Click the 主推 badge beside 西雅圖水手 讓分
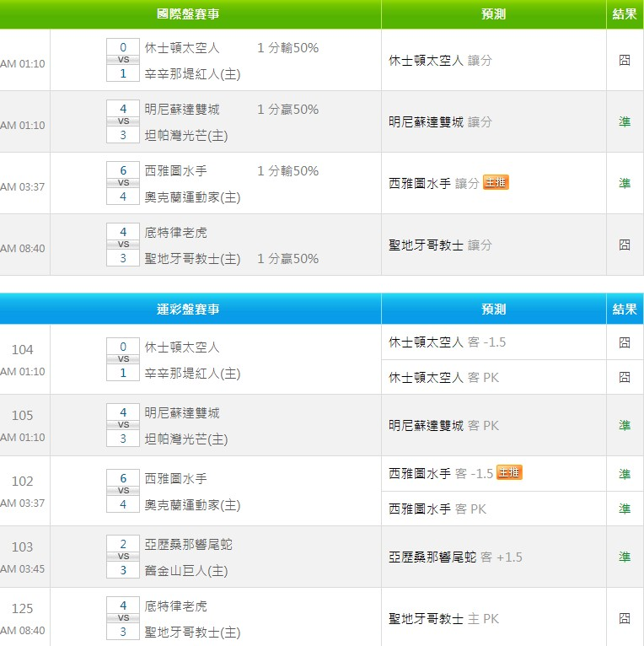This screenshot has height=646, width=644. pyautogui.click(x=496, y=182)
